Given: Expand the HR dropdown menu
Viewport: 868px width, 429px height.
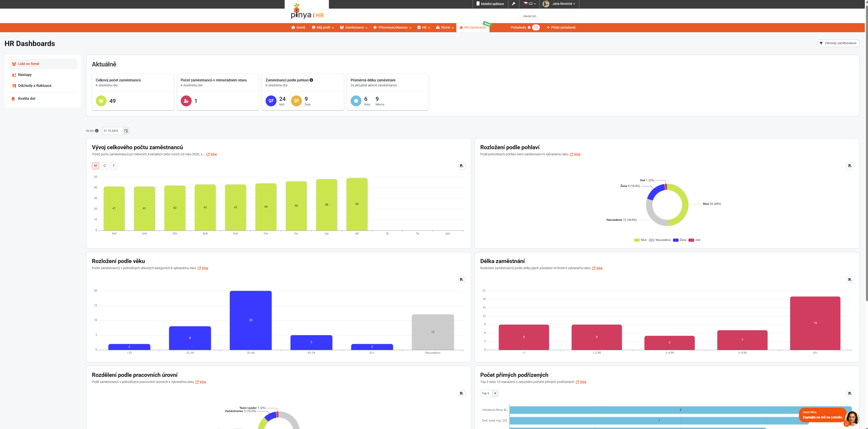Looking at the screenshot, I should (x=423, y=28).
